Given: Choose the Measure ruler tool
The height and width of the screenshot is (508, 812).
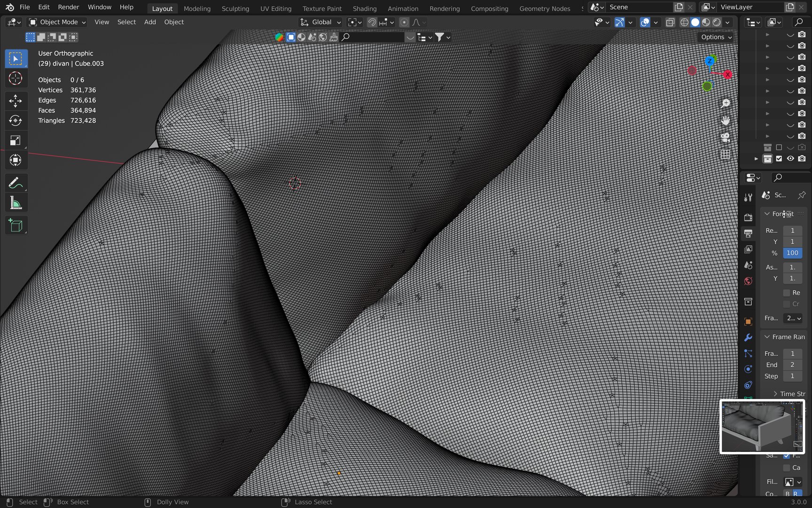Looking at the screenshot, I should [x=16, y=203].
